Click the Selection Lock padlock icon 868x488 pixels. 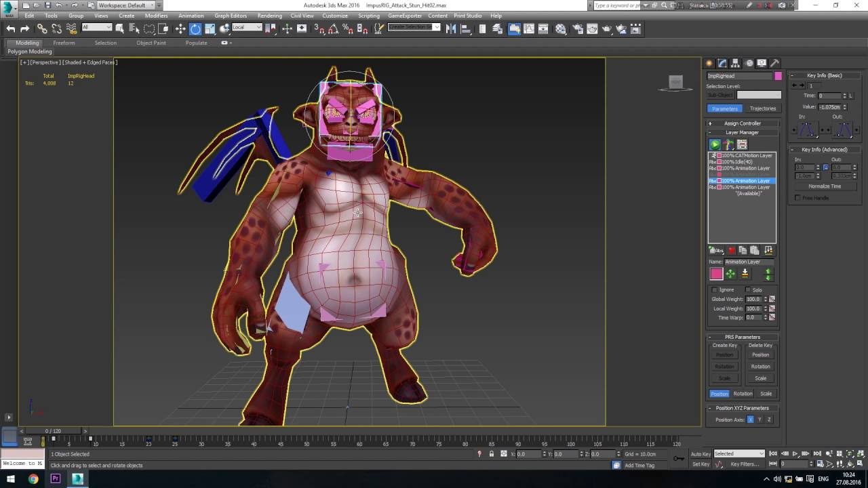(x=492, y=454)
